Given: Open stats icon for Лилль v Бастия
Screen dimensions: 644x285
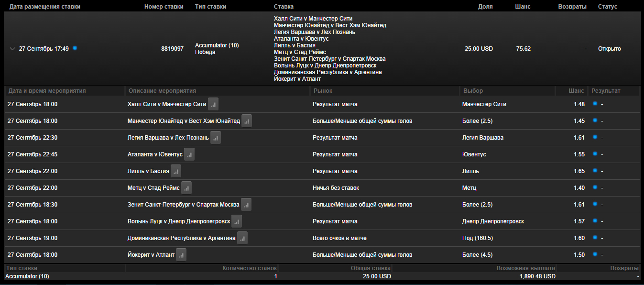Looking at the screenshot, I should [x=176, y=171].
